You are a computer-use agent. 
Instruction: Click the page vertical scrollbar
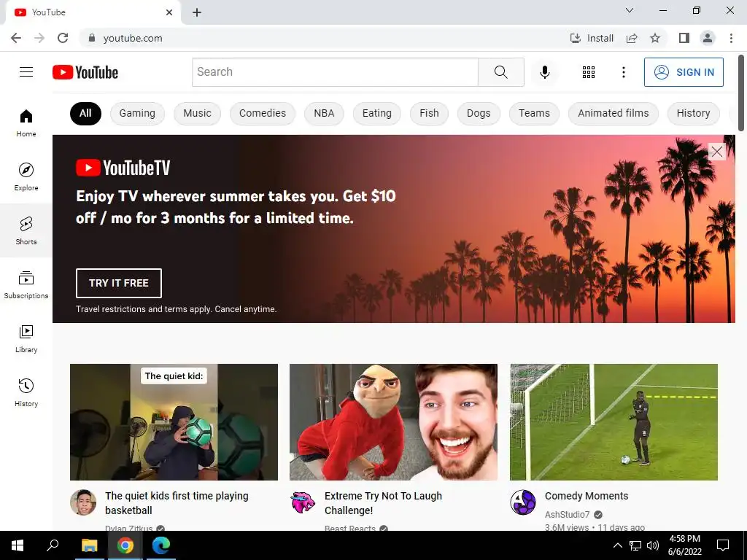coord(741,93)
